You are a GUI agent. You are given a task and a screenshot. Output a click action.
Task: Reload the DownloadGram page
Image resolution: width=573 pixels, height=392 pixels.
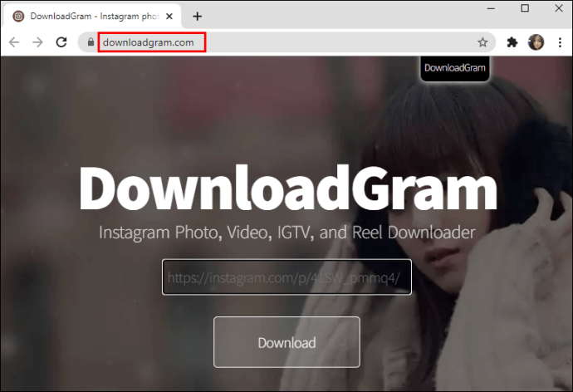61,42
